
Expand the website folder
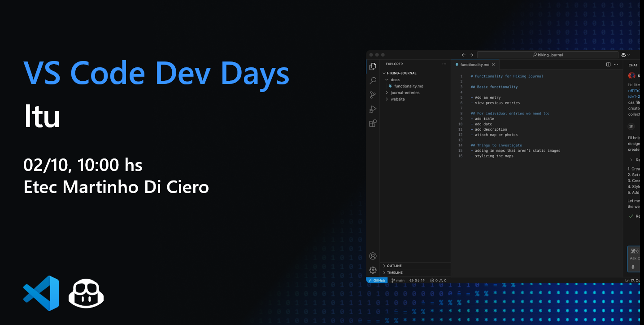pos(397,99)
